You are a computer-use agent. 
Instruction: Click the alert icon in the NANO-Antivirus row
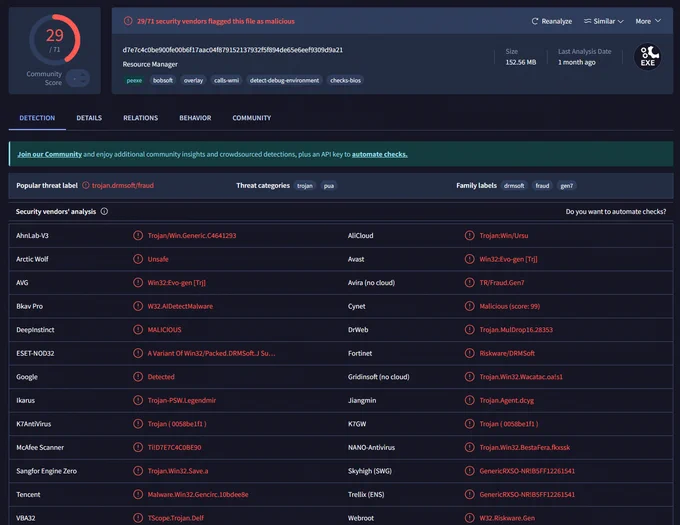coord(469,447)
